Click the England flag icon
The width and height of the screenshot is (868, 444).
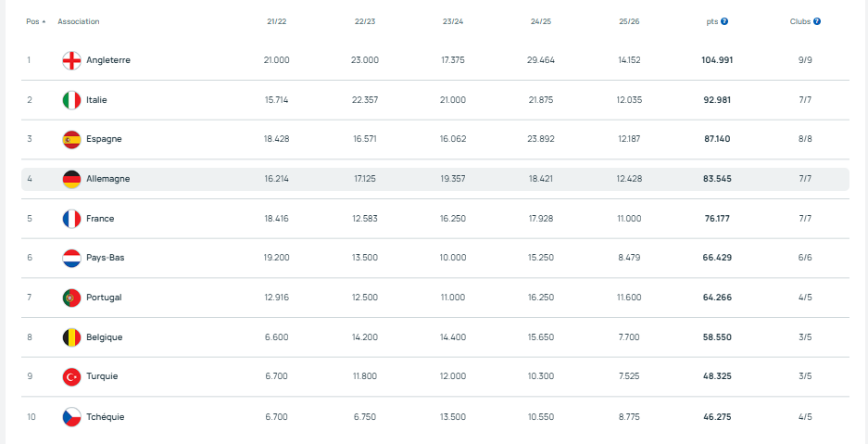(71, 60)
